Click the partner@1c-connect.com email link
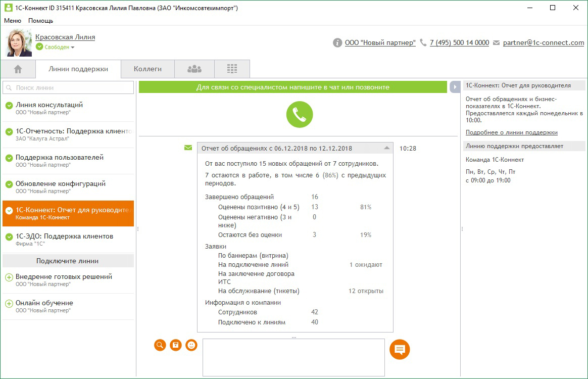The width and height of the screenshot is (588, 379). [x=544, y=43]
